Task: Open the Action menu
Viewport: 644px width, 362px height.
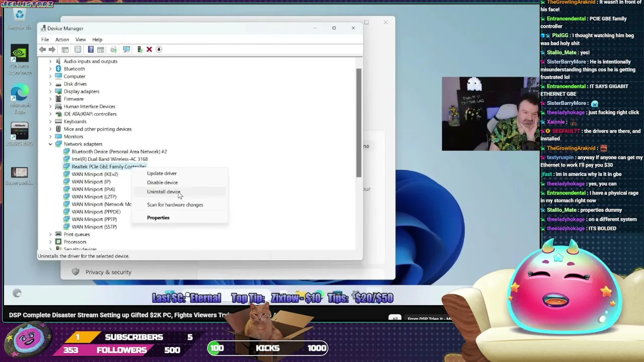Action: coord(62,40)
